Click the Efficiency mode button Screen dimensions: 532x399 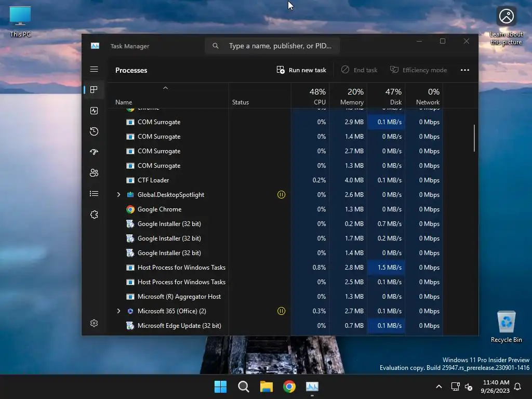pos(418,70)
